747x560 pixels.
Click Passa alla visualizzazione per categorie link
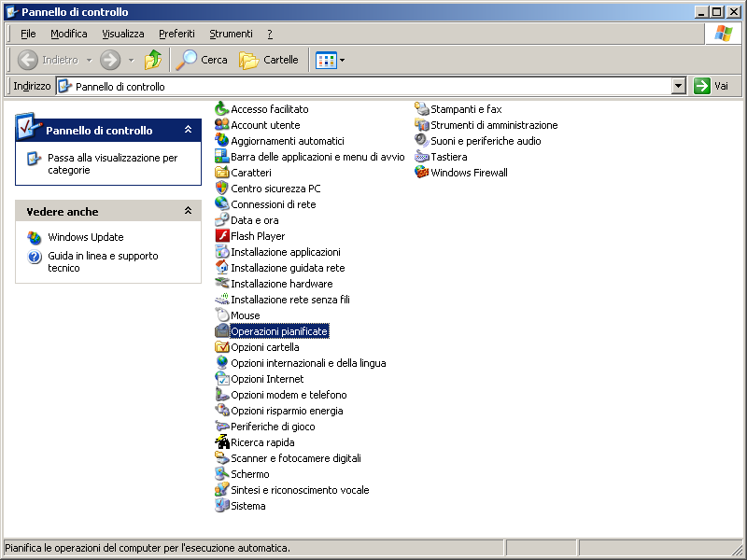pyautogui.click(x=112, y=164)
